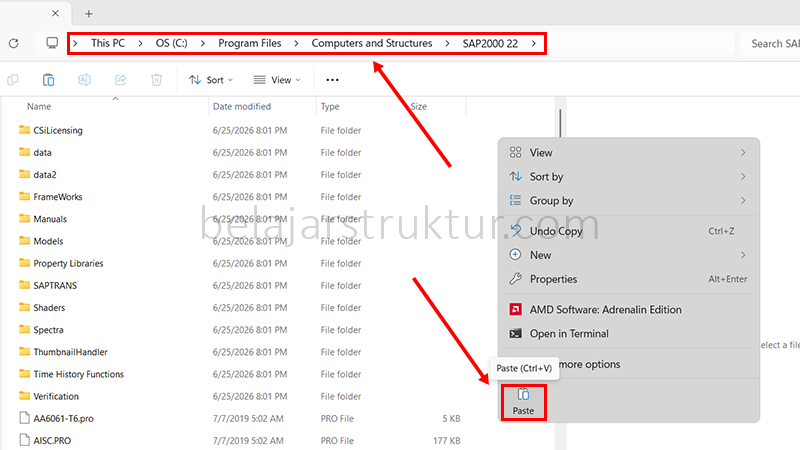Sort by Name column header
The width and height of the screenshot is (800, 450).
pos(39,106)
